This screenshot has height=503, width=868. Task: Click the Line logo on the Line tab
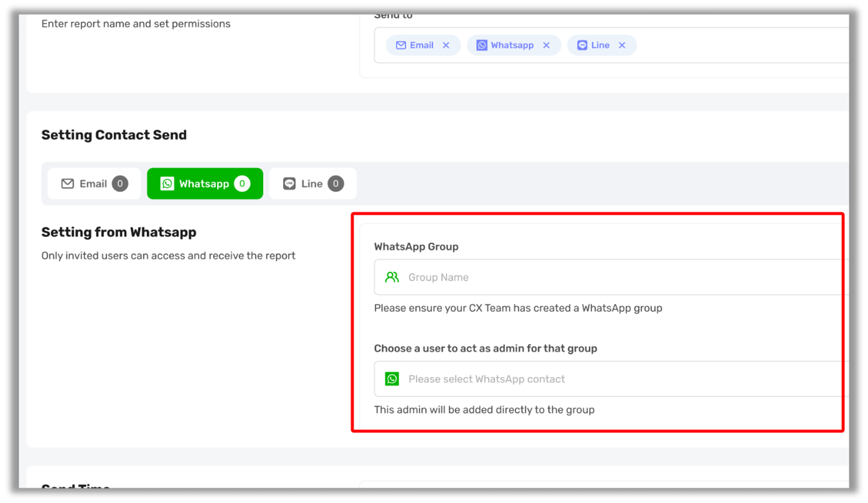[289, 184]
